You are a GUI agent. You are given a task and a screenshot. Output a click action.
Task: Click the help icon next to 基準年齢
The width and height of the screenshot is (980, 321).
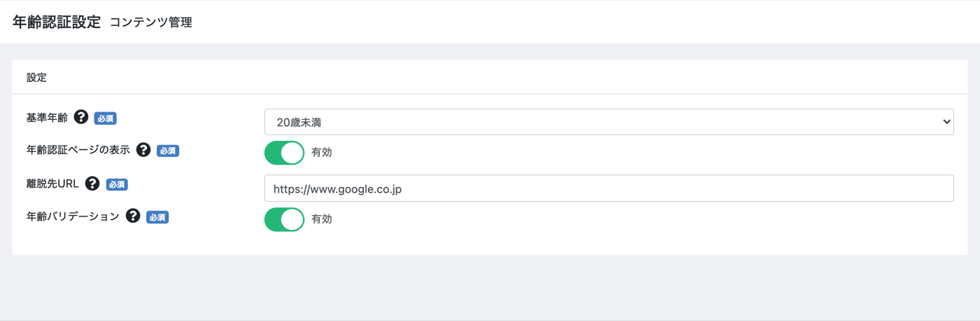(81, 118)
